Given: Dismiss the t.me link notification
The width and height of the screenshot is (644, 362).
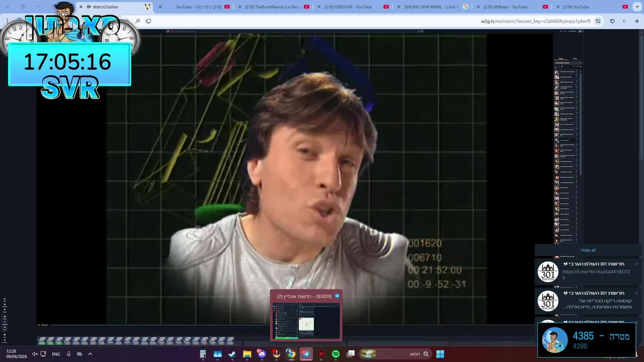Looking at the screenshot, I should [636, 264].
